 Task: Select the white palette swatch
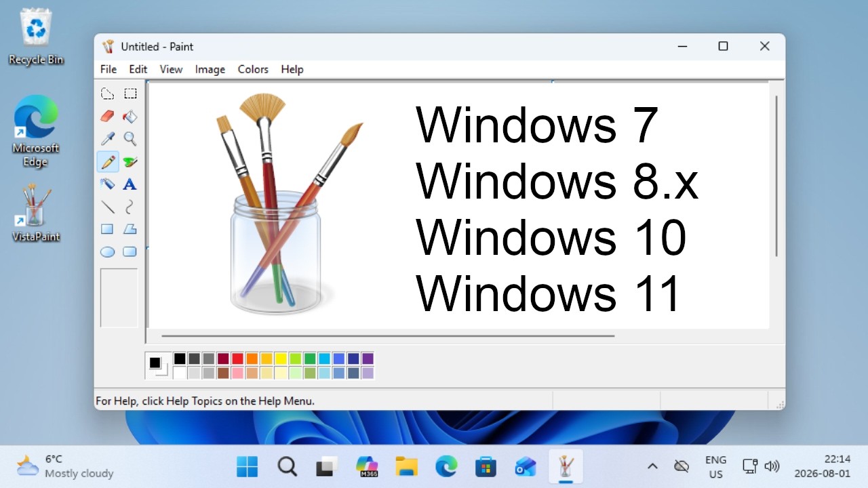(x=180, y=373)
